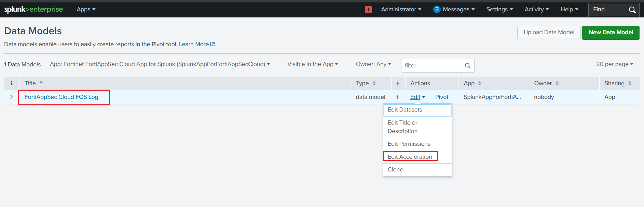The width and height of the screenshot is (644, 207).
Task: Click the blue Messages count badge
Action: pyautogui.click(x=437, y=10)
